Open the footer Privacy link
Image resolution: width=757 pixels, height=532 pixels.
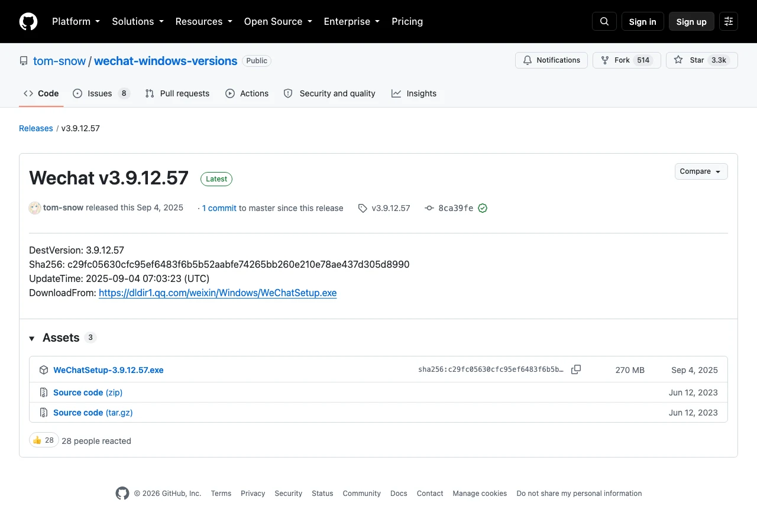[x=253, y=494]
